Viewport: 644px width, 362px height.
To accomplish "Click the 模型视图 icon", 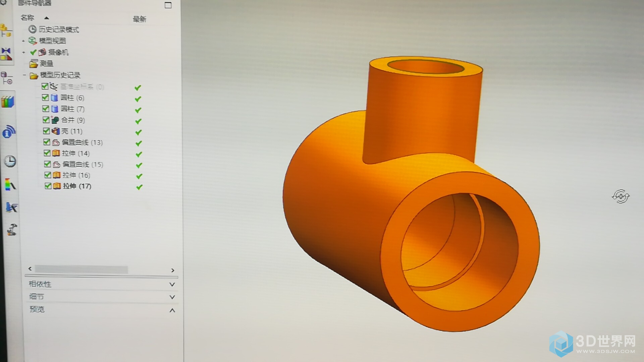I will (33, 41).
